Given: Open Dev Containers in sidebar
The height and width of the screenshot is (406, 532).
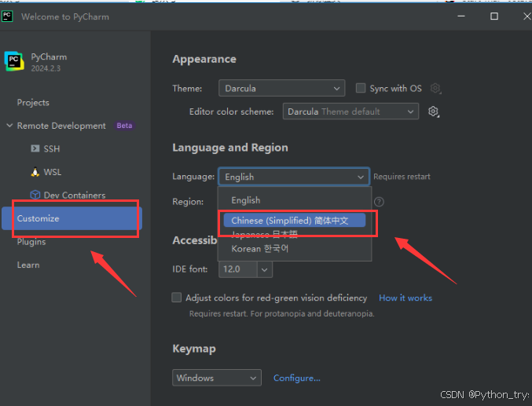Looking at the screenshot, I should point(68,195).
